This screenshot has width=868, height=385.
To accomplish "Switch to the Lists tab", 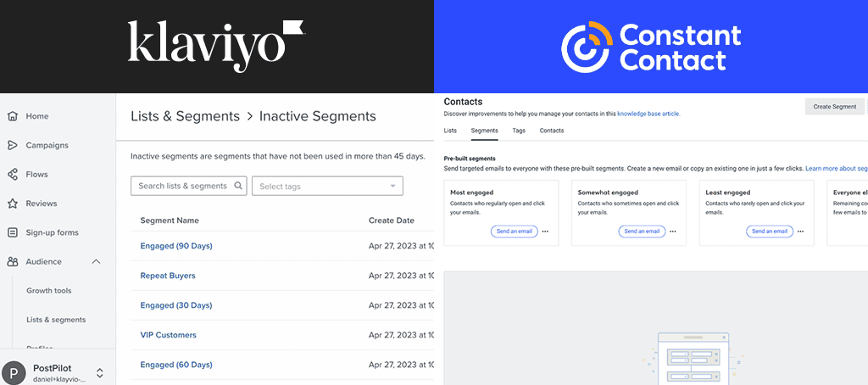I will click(x=450, y=131).
